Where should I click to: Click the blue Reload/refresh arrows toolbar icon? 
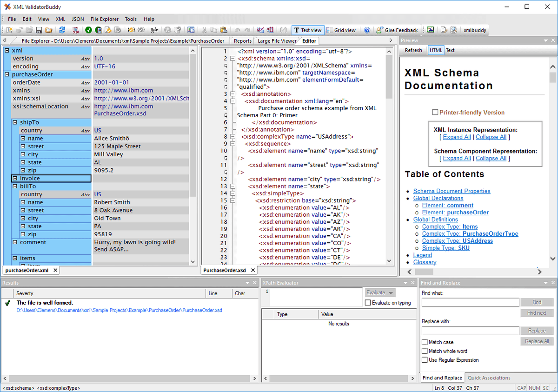point(62,30)
